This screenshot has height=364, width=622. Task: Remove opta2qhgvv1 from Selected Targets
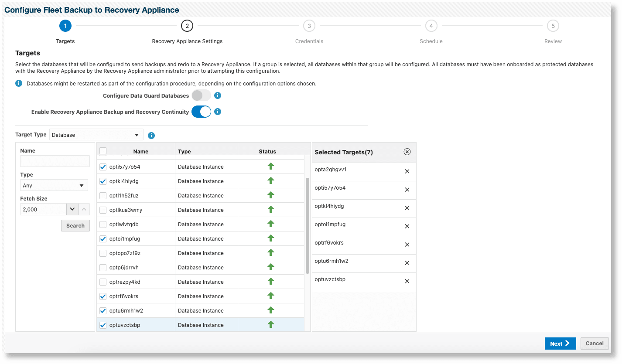(407, 171)
